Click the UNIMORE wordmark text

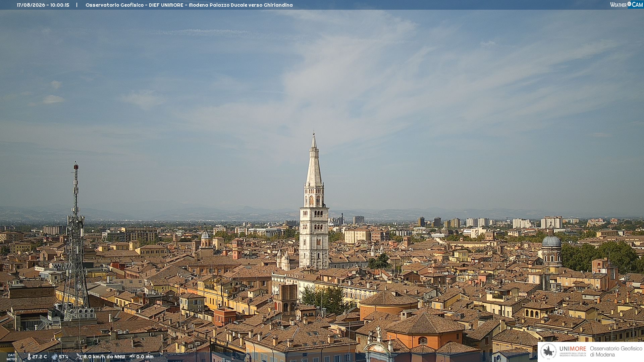click(573, 349)
